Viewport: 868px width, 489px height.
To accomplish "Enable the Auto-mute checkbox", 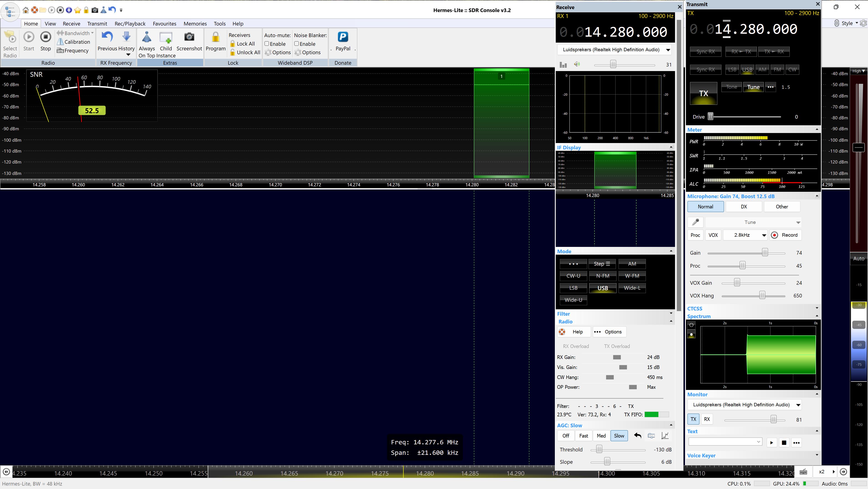I will 266,44.
